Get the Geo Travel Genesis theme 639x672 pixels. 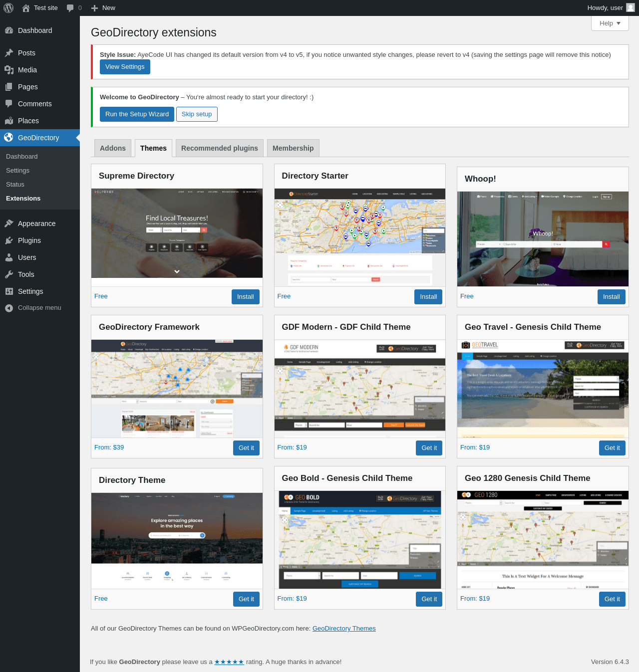[612, 448]
